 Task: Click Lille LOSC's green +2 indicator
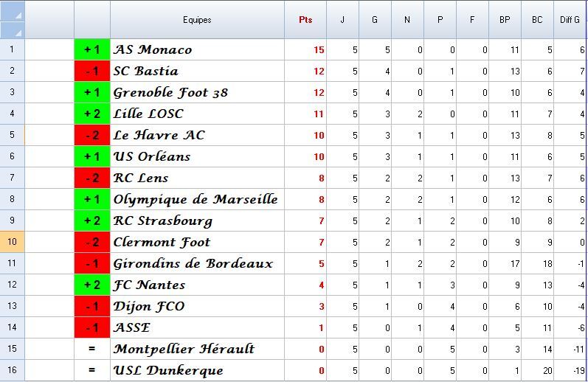point(92,114)
